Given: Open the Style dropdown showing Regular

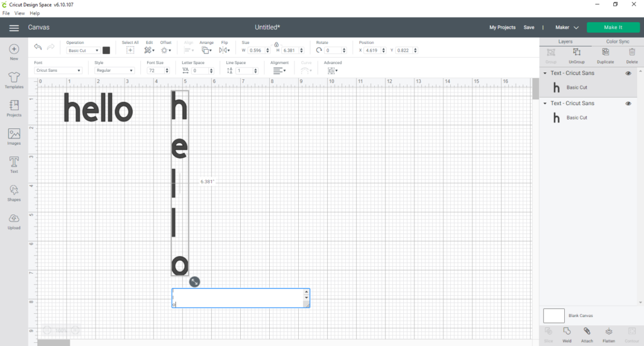Looking at the screenshot, I should click(x=114, y=70).
